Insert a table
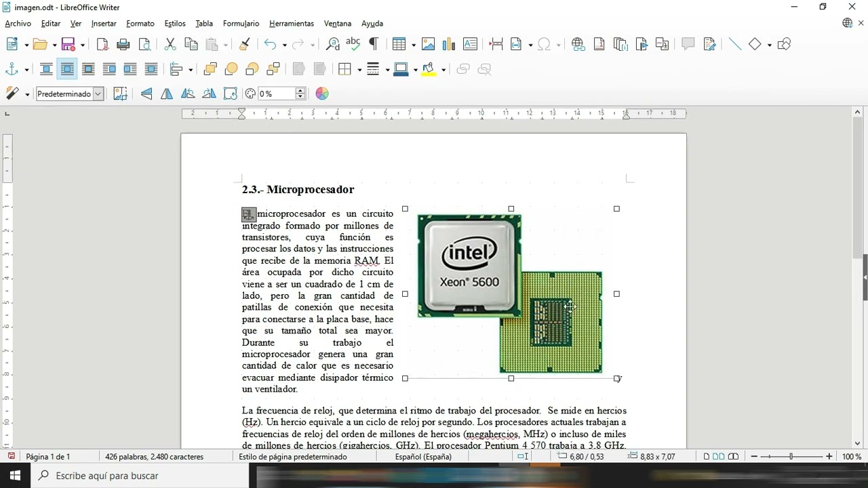This screenshot has height=488, width=868. coord(399,44)
